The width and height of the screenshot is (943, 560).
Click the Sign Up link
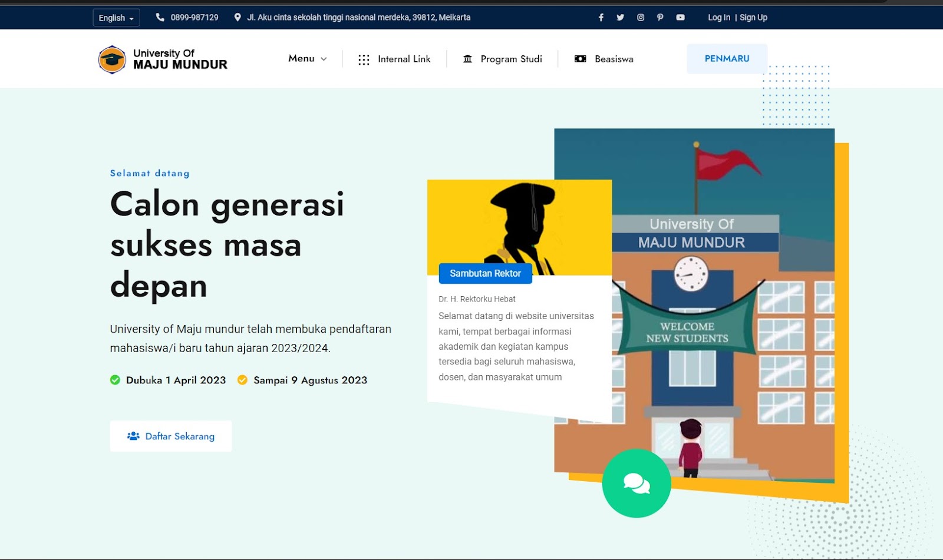[753, 18]
